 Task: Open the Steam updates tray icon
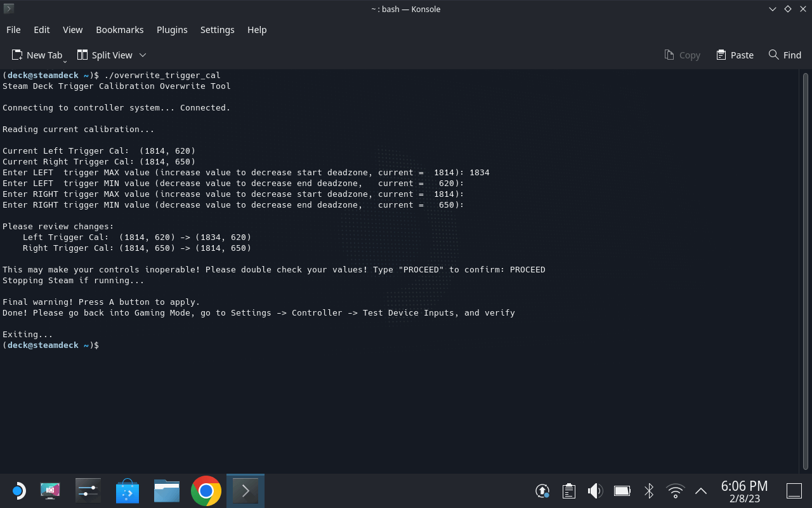542,491
